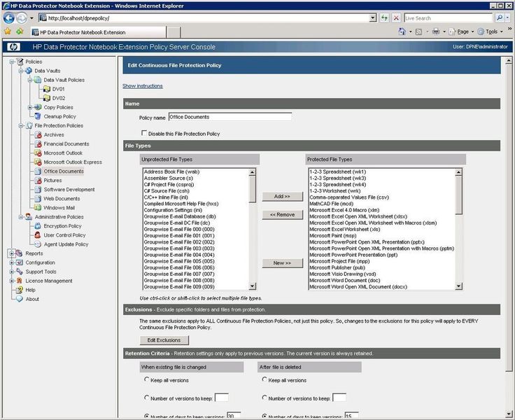Click the Show instructions link
The height and width of the screenshot is (420, 515).
click(143, 86)
